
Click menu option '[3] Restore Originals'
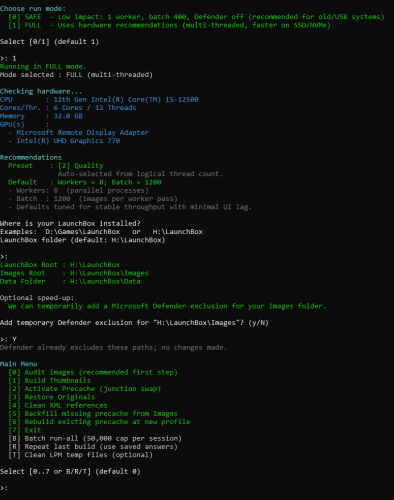point(52,397)
